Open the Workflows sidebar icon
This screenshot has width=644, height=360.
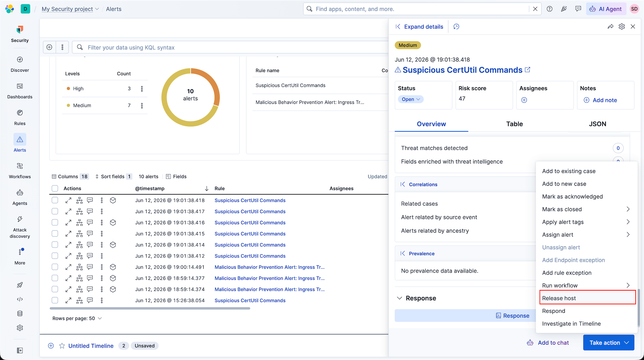20,171
